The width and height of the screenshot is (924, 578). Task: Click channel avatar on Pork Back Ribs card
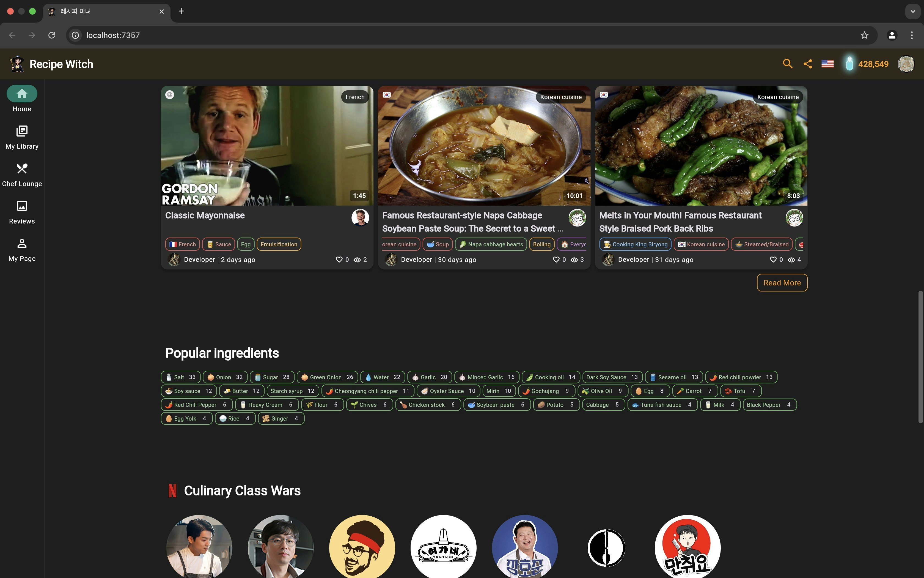pos(794,217)
